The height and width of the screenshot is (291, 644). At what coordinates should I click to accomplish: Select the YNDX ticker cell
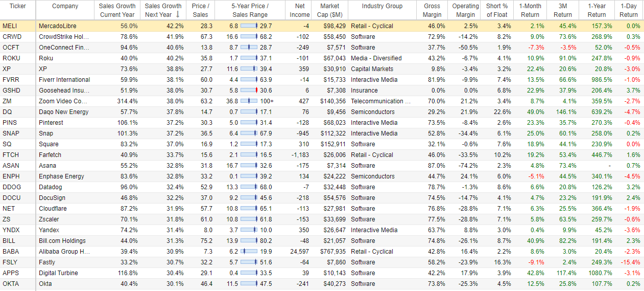[x=11, y=230]
